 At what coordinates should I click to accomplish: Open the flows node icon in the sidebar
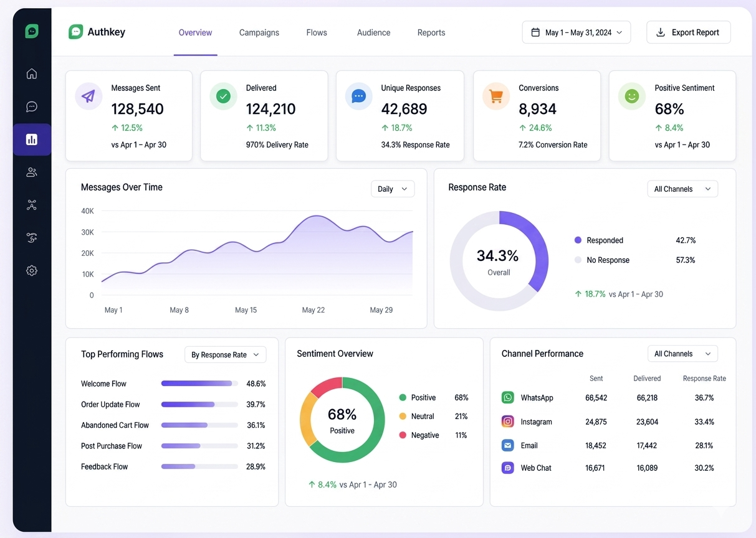point(32,205)
